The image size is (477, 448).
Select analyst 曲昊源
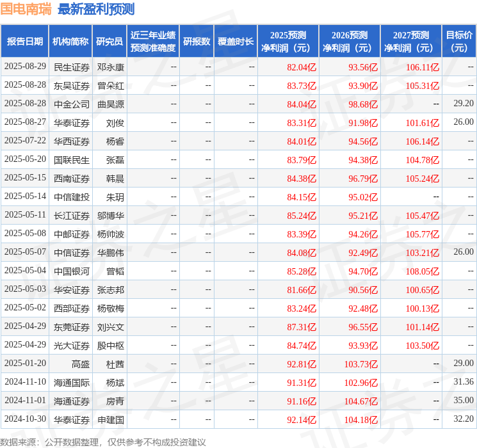coord(110,104)
